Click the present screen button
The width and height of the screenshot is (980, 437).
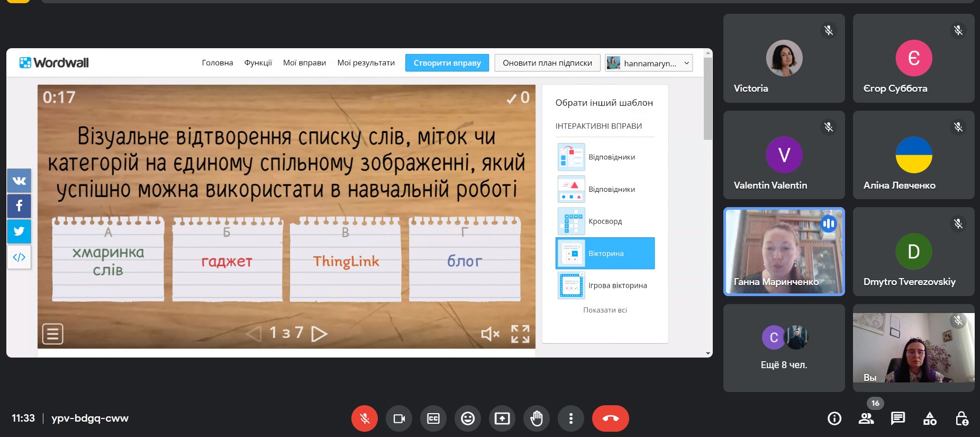(502, 418)
